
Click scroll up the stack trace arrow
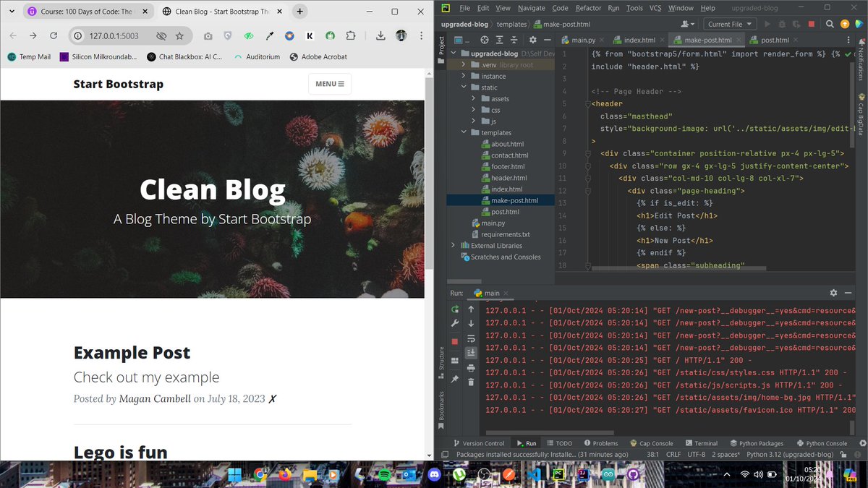click(471, 309)
